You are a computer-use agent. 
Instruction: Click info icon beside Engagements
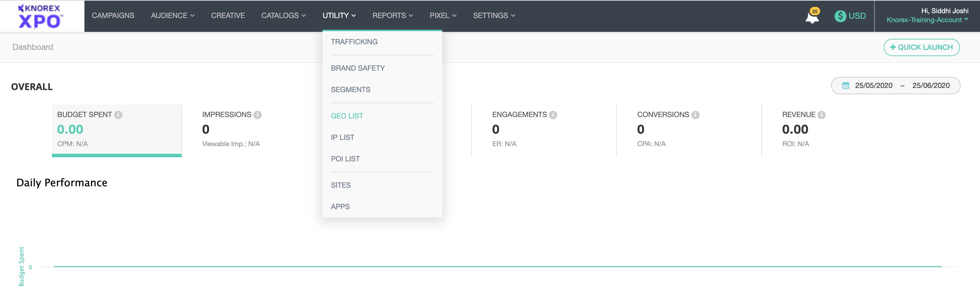553,115
